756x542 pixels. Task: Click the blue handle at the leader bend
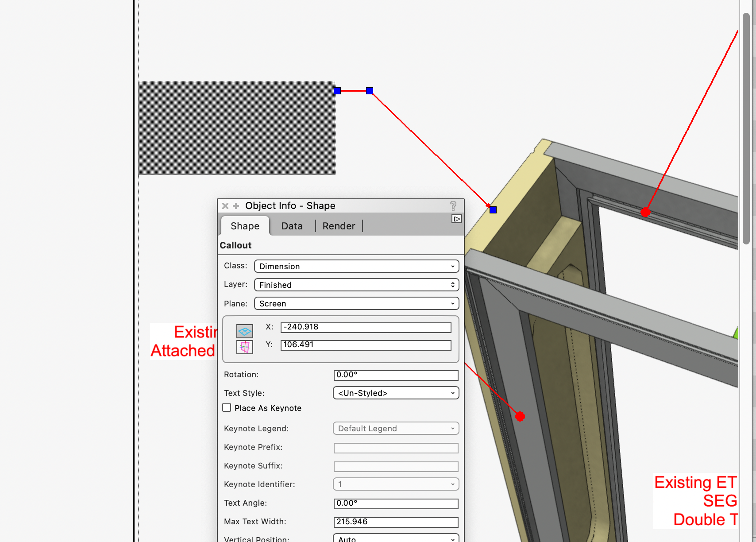tap(370, 91)
